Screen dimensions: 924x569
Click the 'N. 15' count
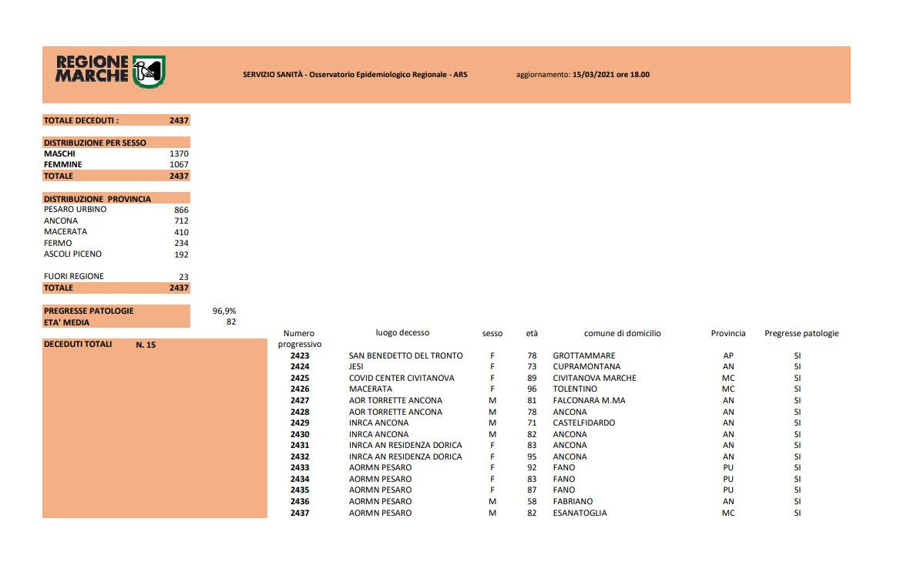[146, 345]
